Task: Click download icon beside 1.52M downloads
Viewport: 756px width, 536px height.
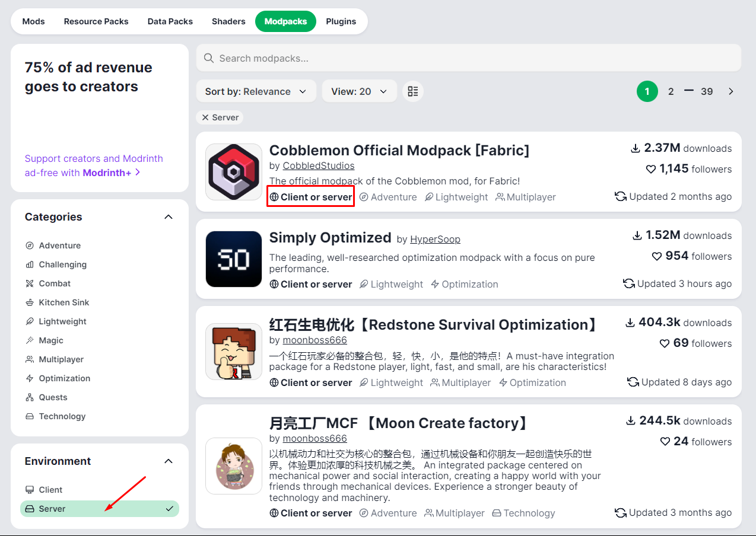Action: tap(637, 236)
